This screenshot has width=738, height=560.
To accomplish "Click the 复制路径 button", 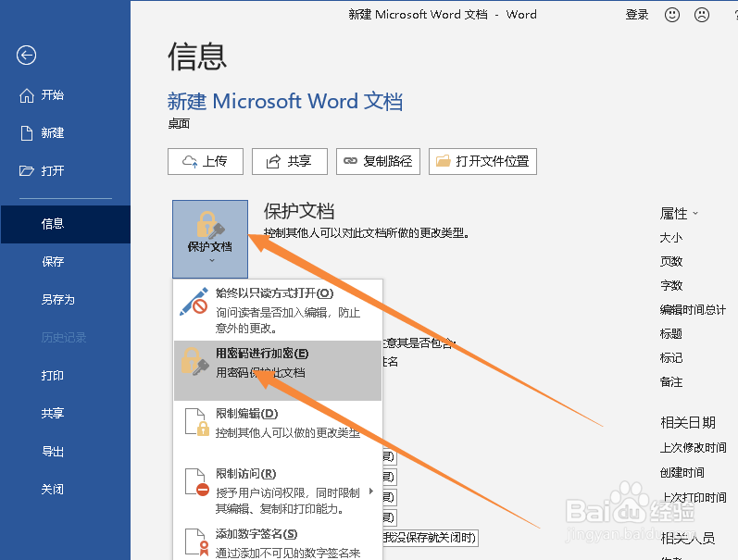I will pos(378,161).
